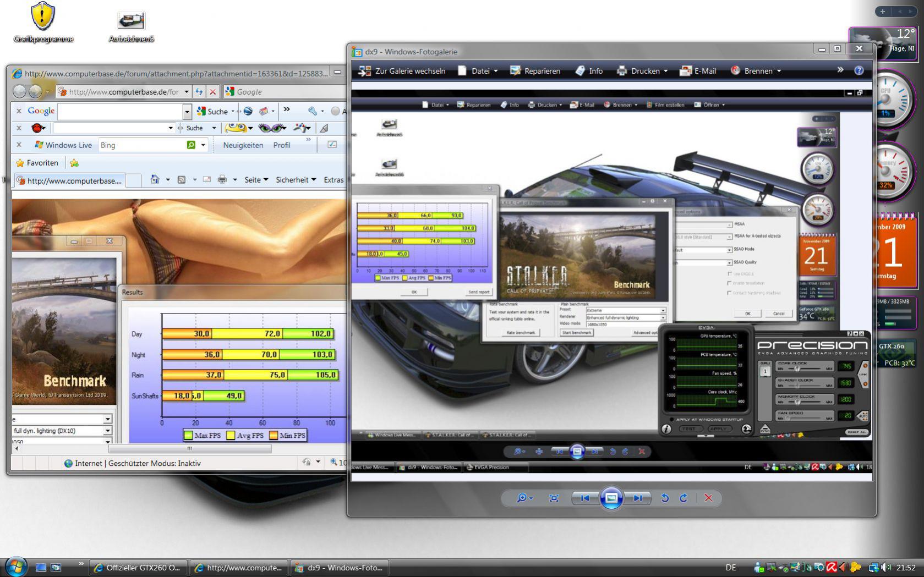Click add-to-favorites-bar star icon

(x=74, y=163)
